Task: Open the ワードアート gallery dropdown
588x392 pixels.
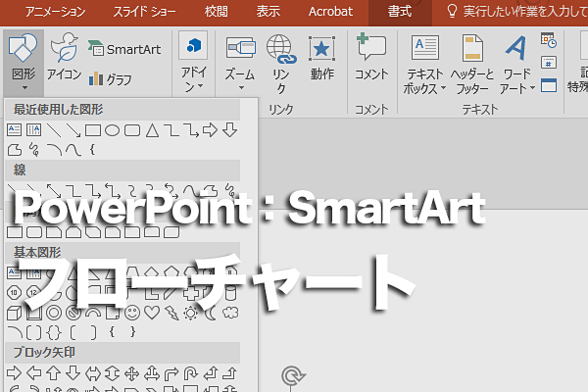Action: tap(516, 64)
